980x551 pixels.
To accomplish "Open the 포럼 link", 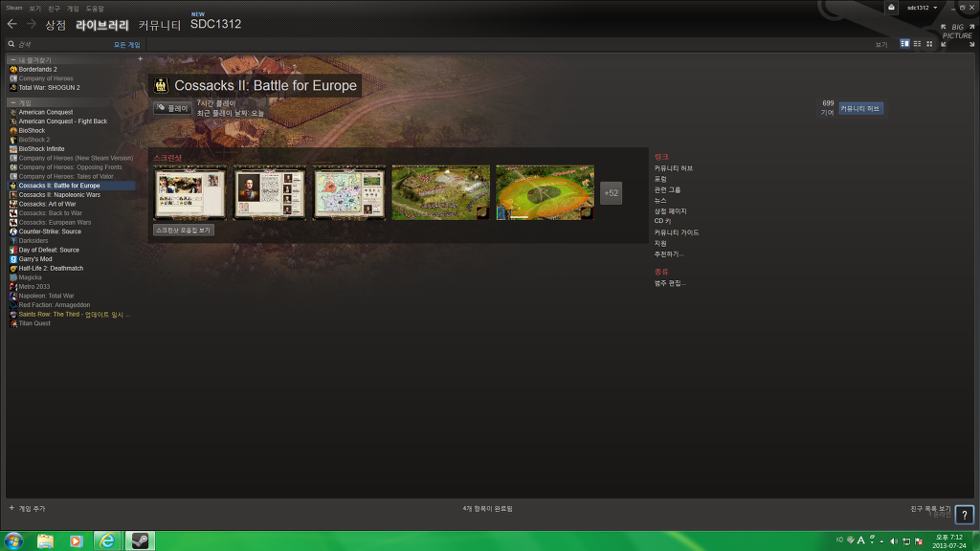I will (x=660, y=179).
